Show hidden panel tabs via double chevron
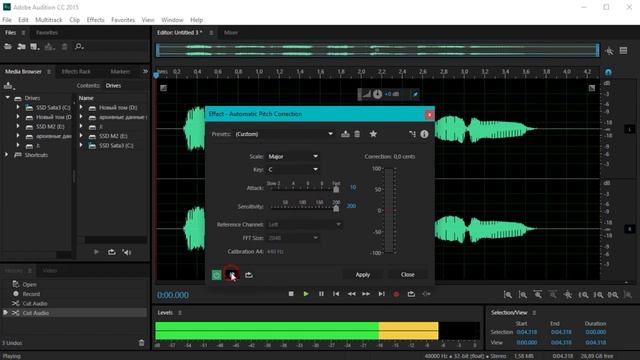Viewport: 640px width, 360px height. pos(145,71)
